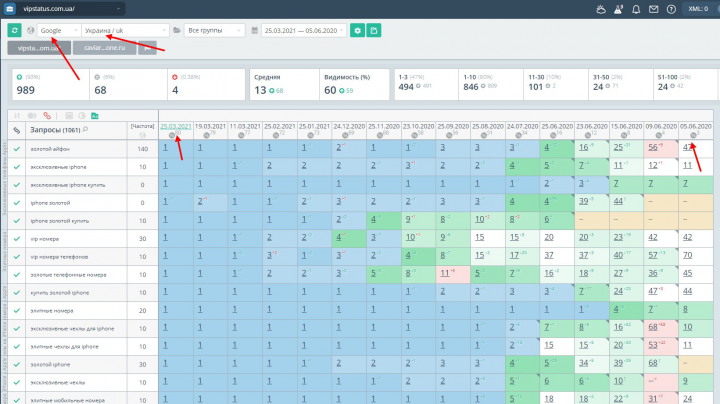Click the round icon under 25.03.2021 date
Viewport: 720px width, 404px height.
point(172,135)
